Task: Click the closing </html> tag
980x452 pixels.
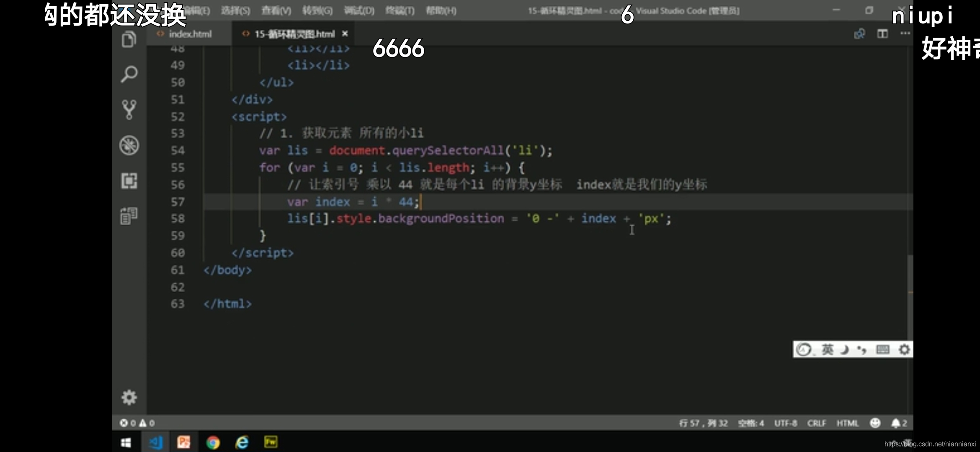Action: pos(227,304)
